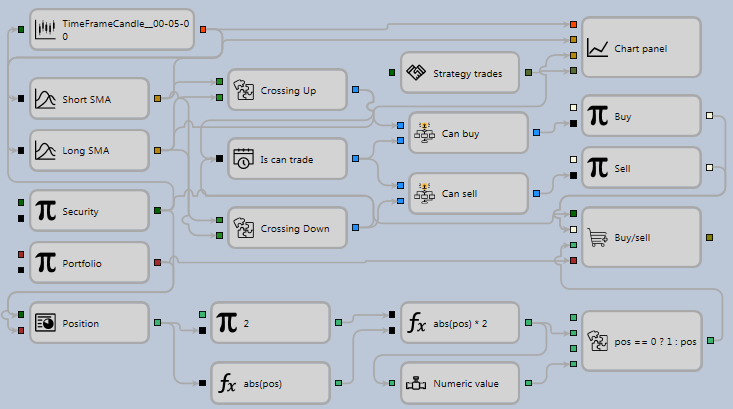Click the Portfolio node pi icon
The width and height of the screenshot is (733, 409).
point(46,263)
